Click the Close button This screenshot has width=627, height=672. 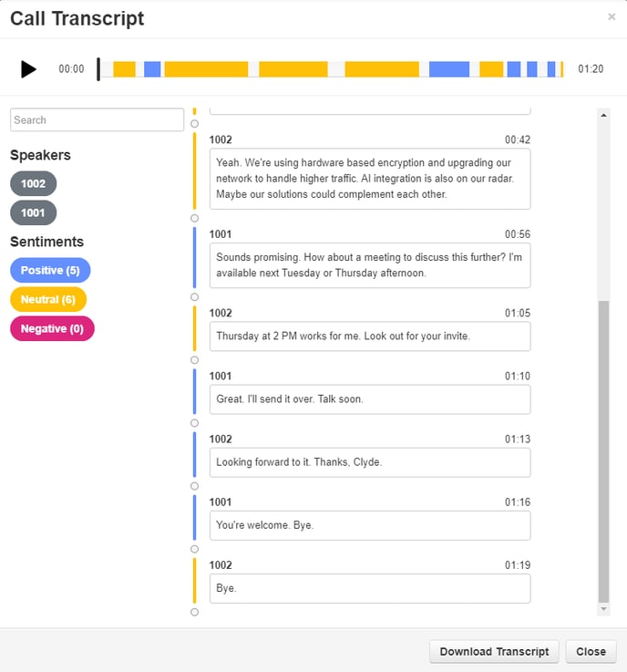coord(591,651)
